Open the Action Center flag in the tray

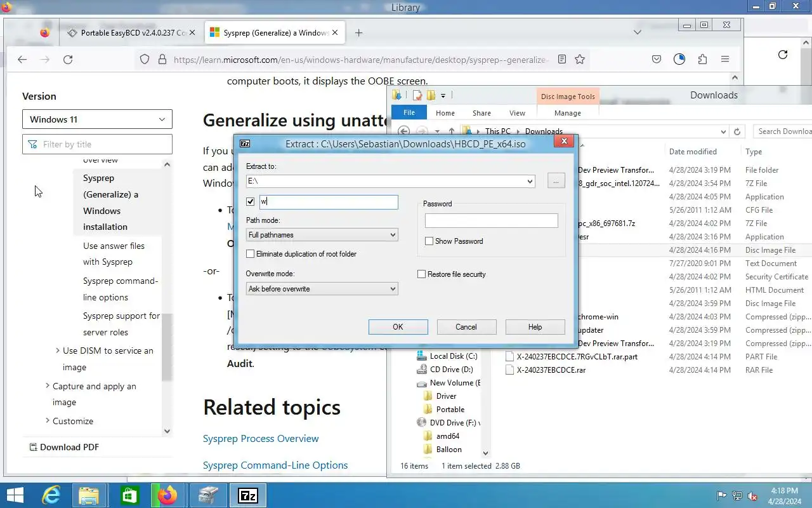coord(721,496)
